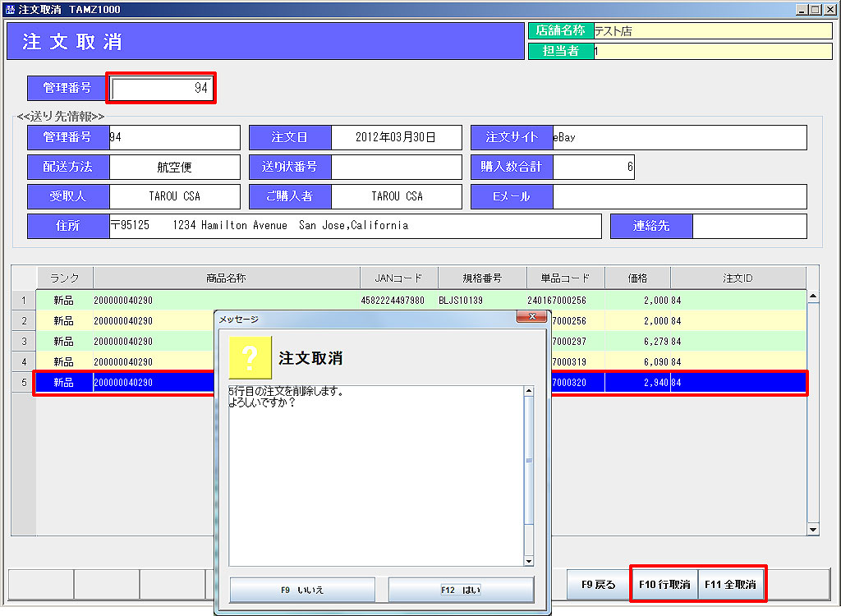Click the 注文ID column header

(738, 278)
